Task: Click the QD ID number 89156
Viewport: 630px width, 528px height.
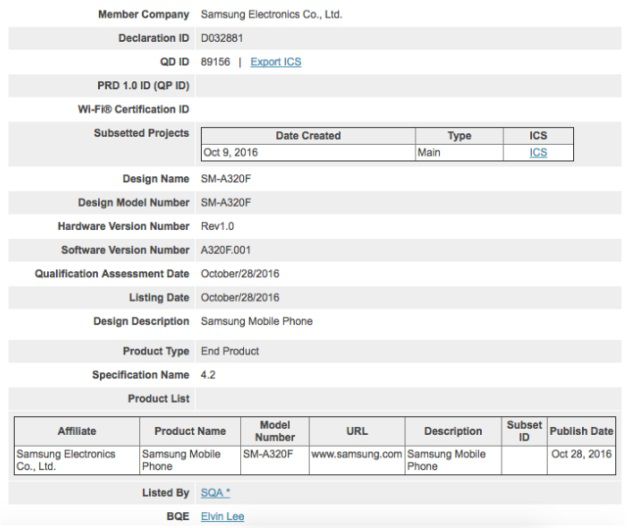Action: 216,62
